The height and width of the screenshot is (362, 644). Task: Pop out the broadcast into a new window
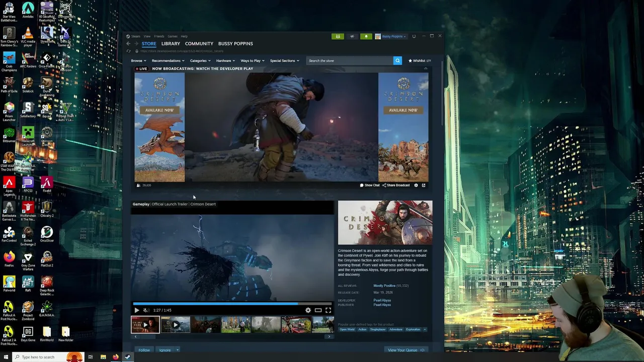[x=424, y=185]
